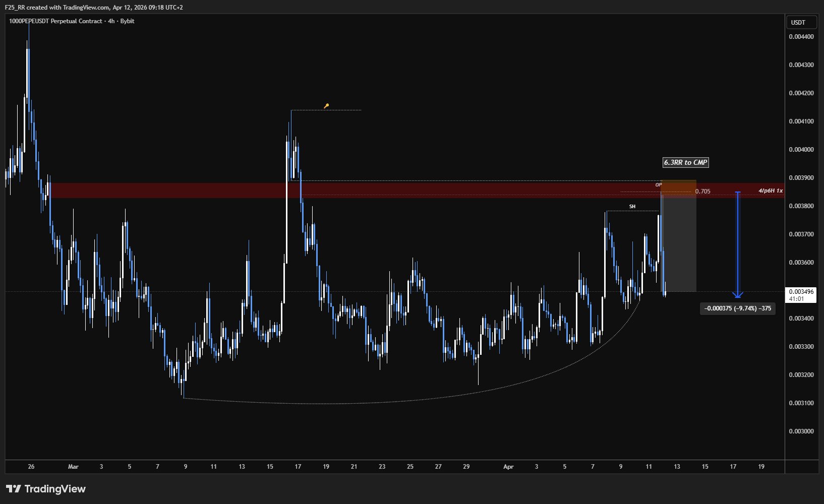The image size is (824, 504).
Task: Click the '6.3RR to CMP' label
Action: (686, 162)
